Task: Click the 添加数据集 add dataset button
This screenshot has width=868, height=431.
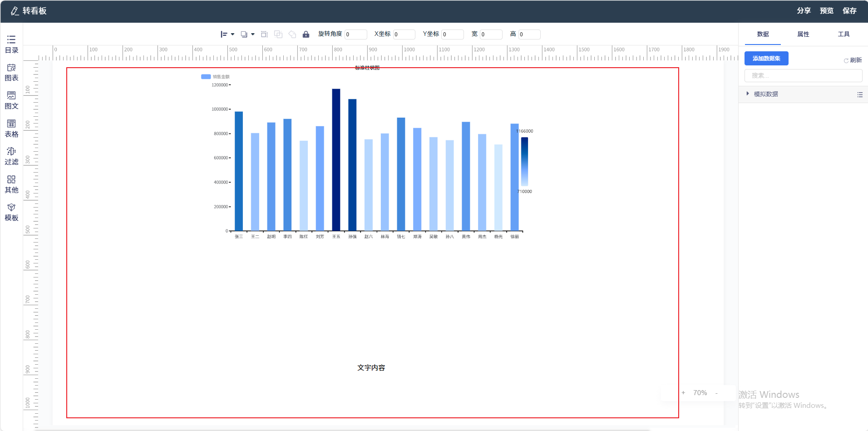Action: (766, 59)
